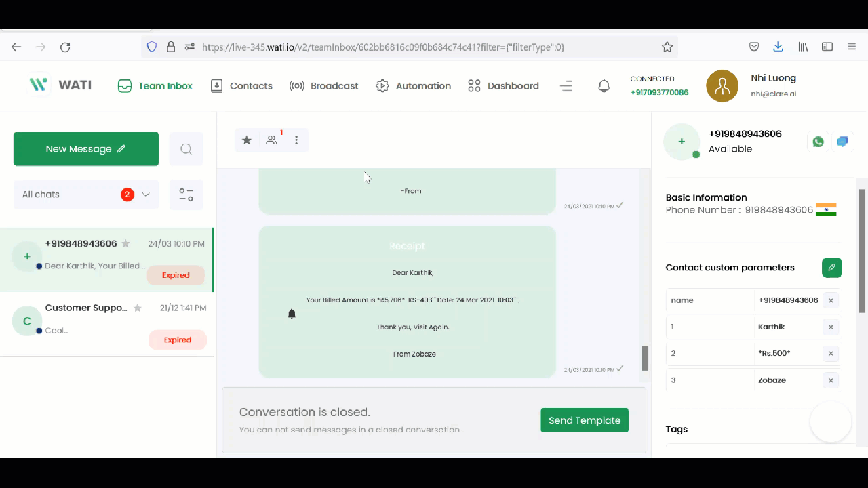
Task: Click the bell icon beside receipt message
Action: pos(292,314)
